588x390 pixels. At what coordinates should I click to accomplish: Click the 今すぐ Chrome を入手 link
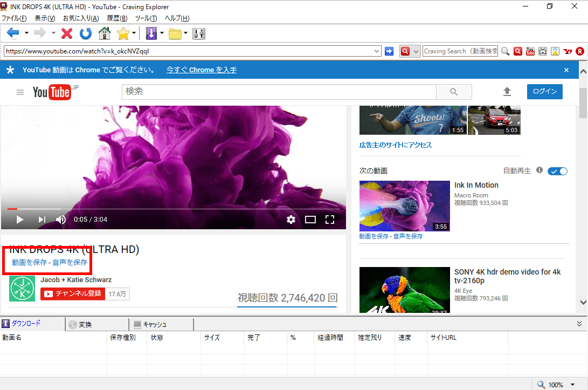(202, 70)
